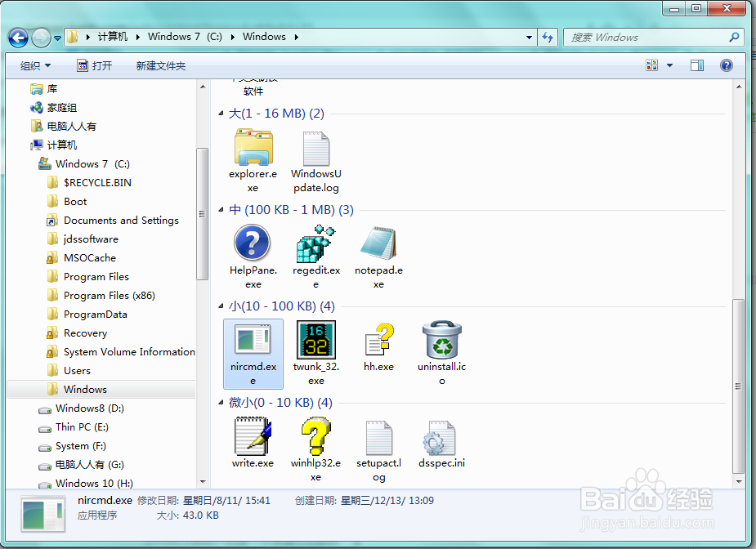Image resolution: width=756 pixels, height=549 pixels.
Task: Select twunk_32.exe icon
Action: tap(316, 339)
